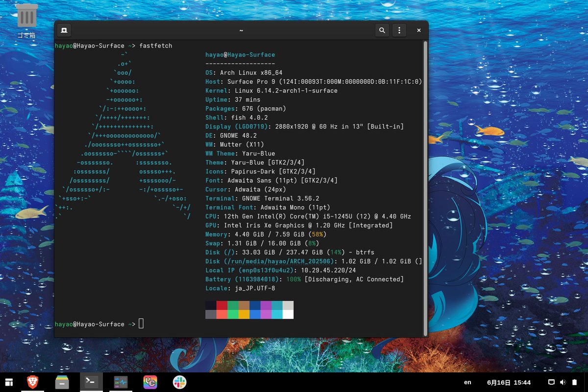Open the file manager from the taskbar
This screenshot has width=588, height=392.
62,382
